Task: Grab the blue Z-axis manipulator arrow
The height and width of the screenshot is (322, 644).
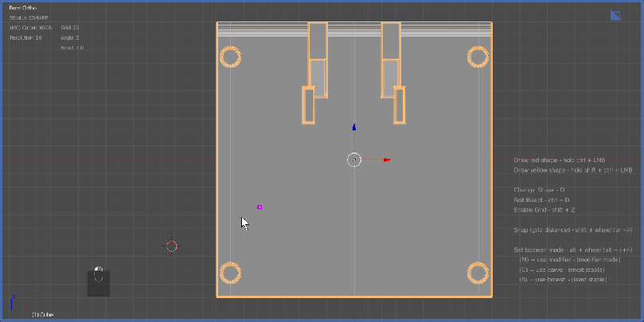Action: 354,127
